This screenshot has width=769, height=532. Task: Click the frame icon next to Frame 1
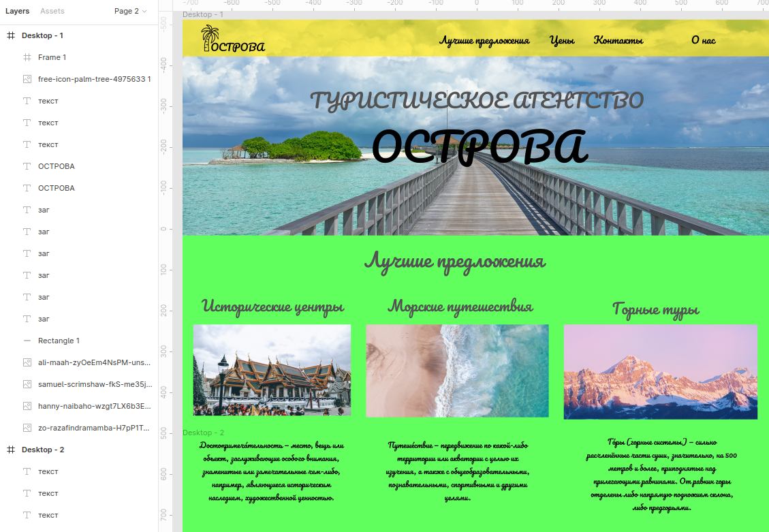click(x=27, y=57)
